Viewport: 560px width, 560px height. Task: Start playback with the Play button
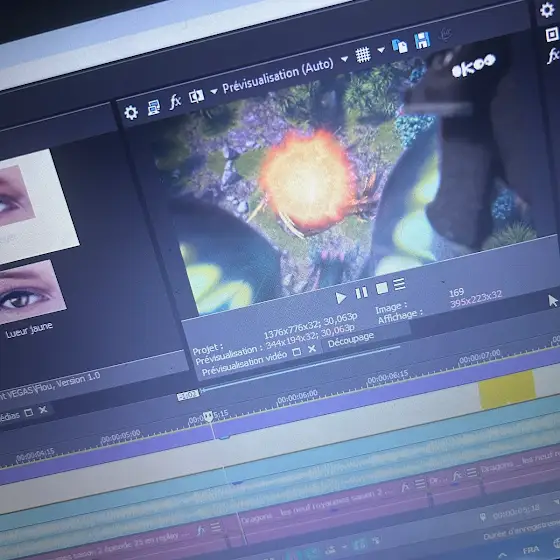341,298
